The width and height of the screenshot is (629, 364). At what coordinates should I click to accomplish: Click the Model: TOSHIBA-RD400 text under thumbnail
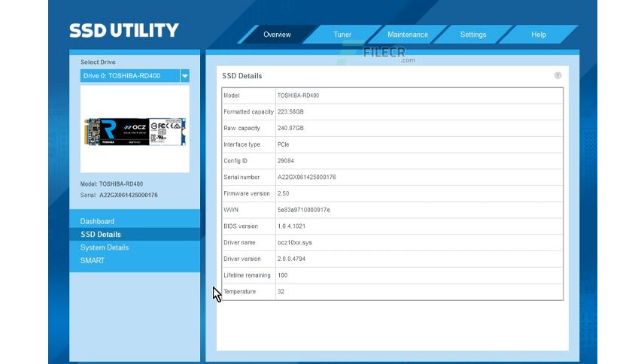(x=111, y=184)
